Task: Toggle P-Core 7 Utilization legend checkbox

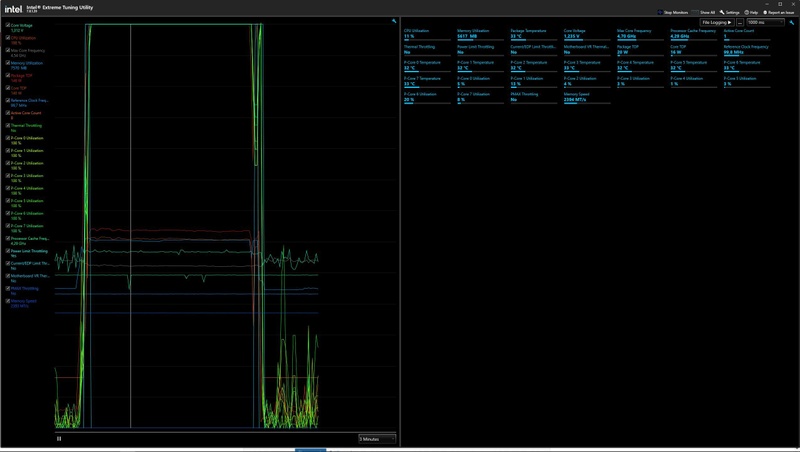Action: point(8,225)
